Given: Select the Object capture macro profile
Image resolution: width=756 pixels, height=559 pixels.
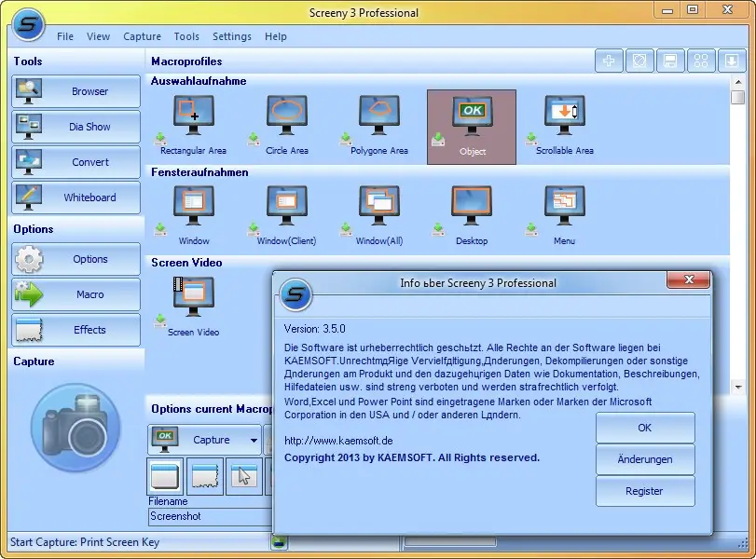Looking at the screenshot, I should [472, 127].
